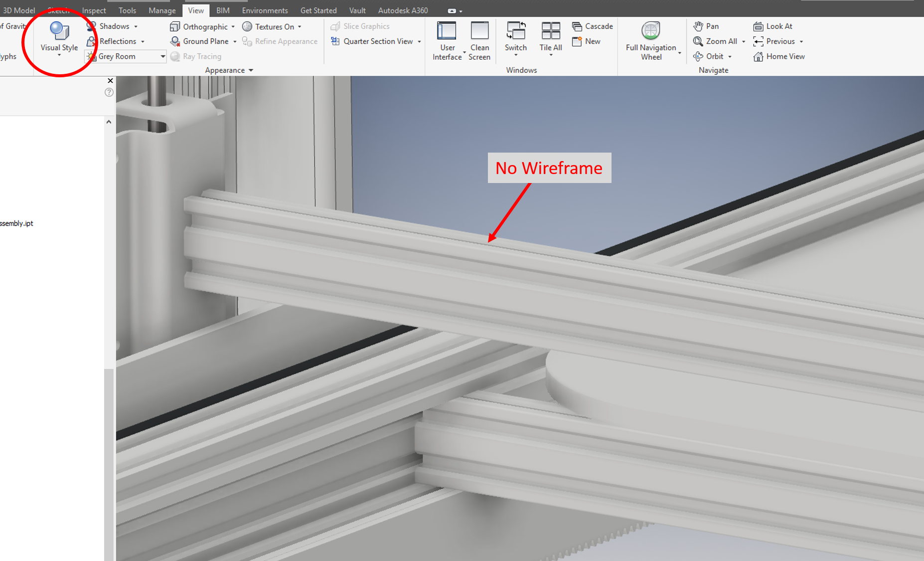Click the Quarter Section View icon

point(335,41)
